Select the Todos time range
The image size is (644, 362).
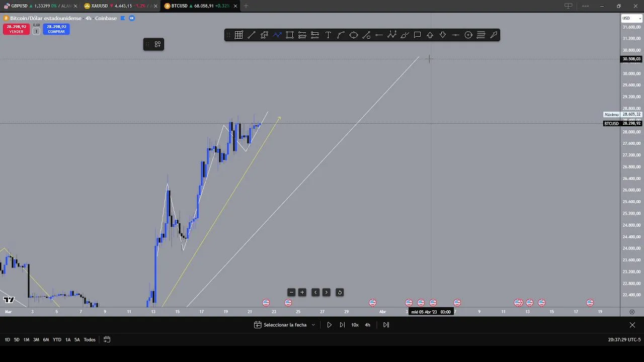(90, 340)
